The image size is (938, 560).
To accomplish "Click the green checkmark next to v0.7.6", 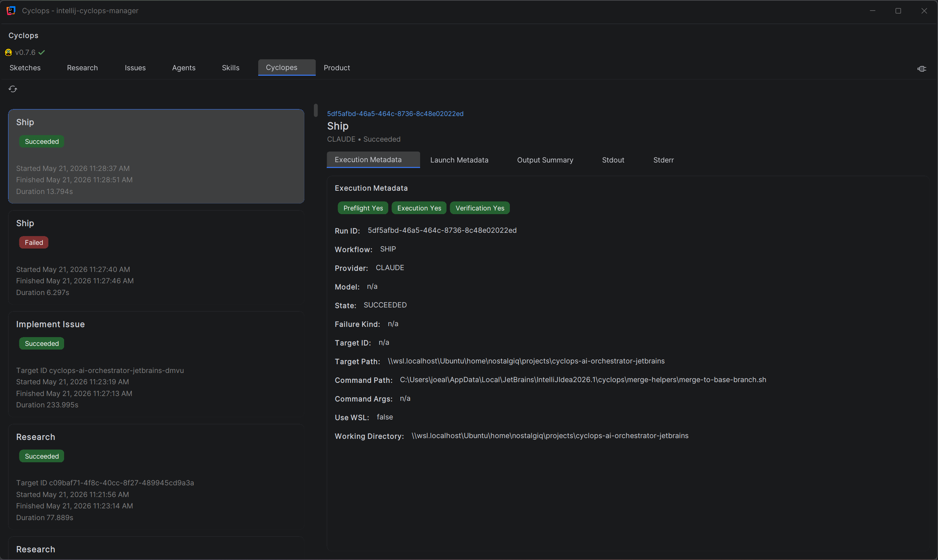I will coord(42,52).
